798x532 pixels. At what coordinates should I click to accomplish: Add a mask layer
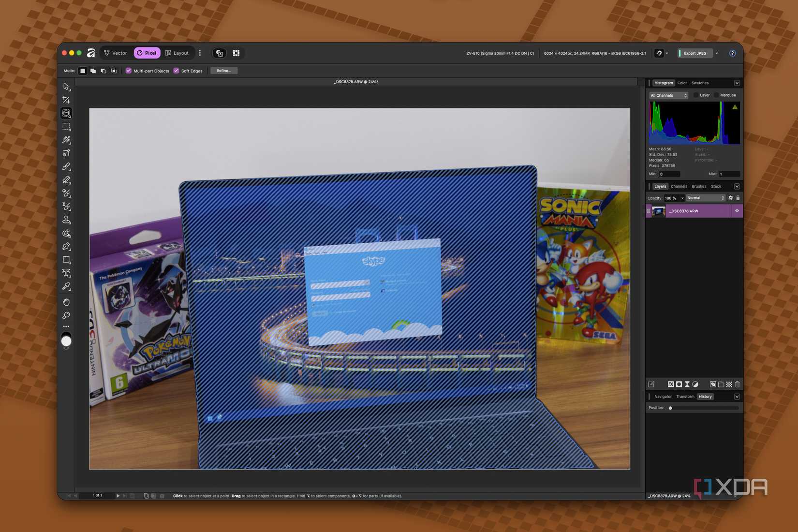[679, 384]
